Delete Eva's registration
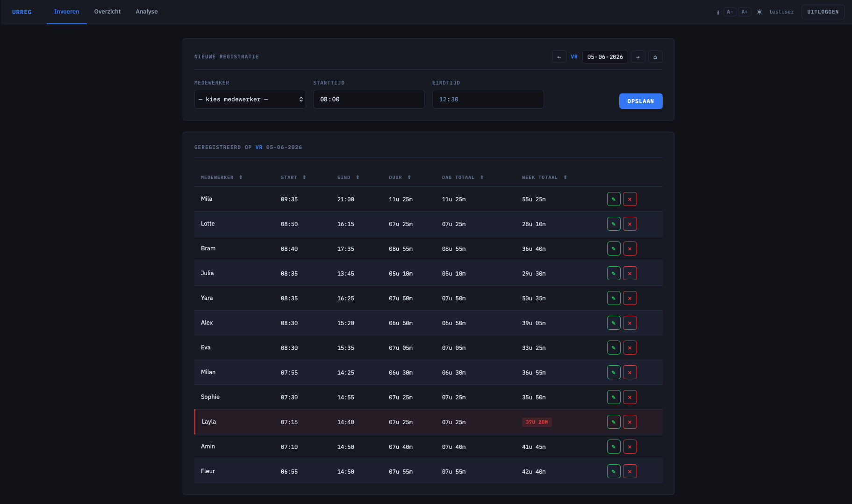Viewport: 852px width, 504px height. click(x=630, y=348)
